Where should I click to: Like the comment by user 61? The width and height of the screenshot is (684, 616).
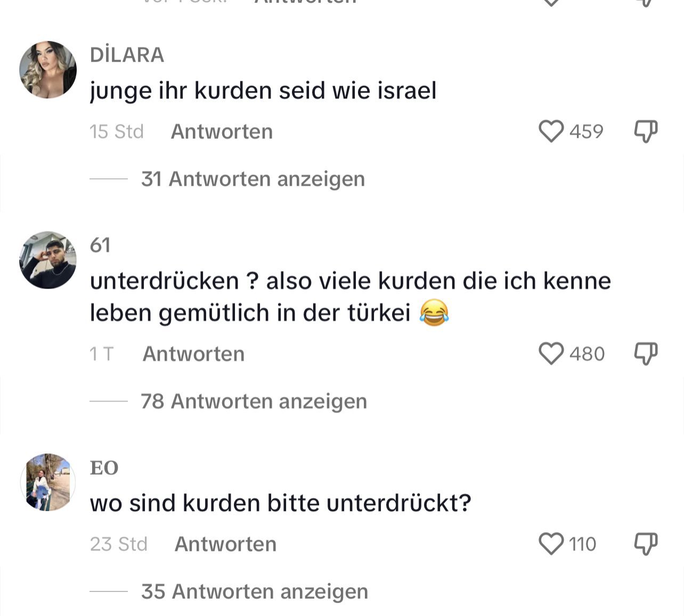(551, 354)
